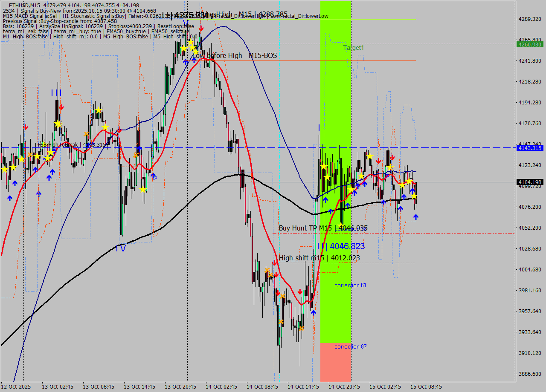Screen dimensions: 546x392
Task: Select the red sell arrow above the peak candles
Action: pos(200,28)
